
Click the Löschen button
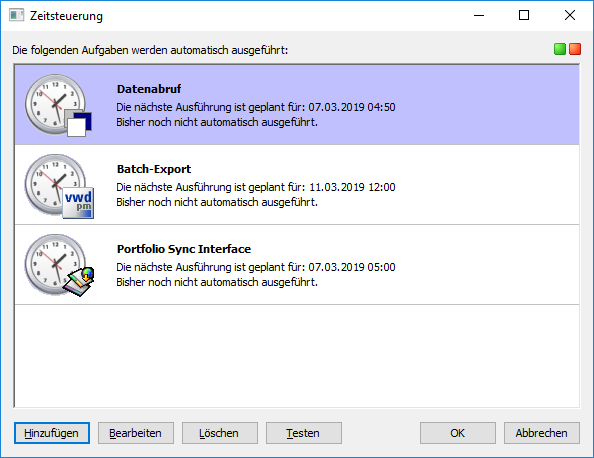[220, 433]
